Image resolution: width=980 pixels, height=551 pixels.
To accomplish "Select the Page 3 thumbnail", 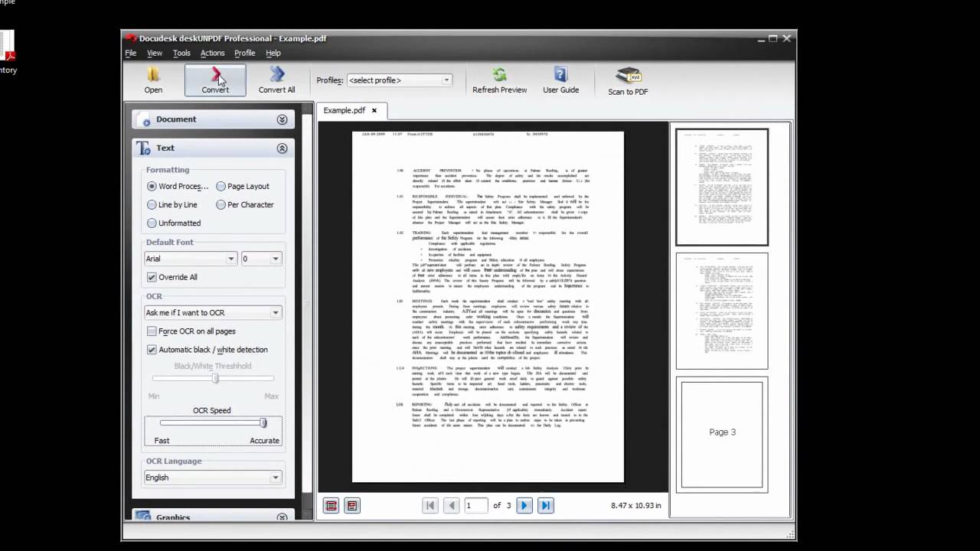I will click(721, 433).
